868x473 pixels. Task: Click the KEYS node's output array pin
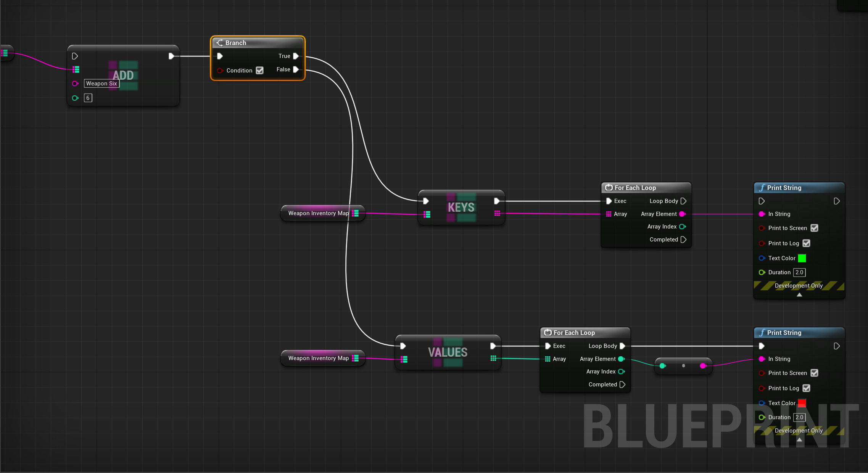tap(497, 214)
